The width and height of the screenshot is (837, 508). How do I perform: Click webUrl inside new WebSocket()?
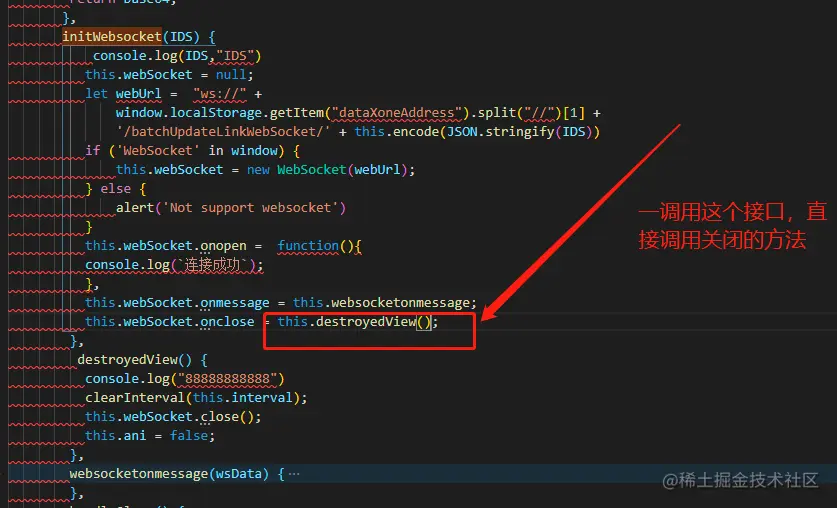click(377, 170)
